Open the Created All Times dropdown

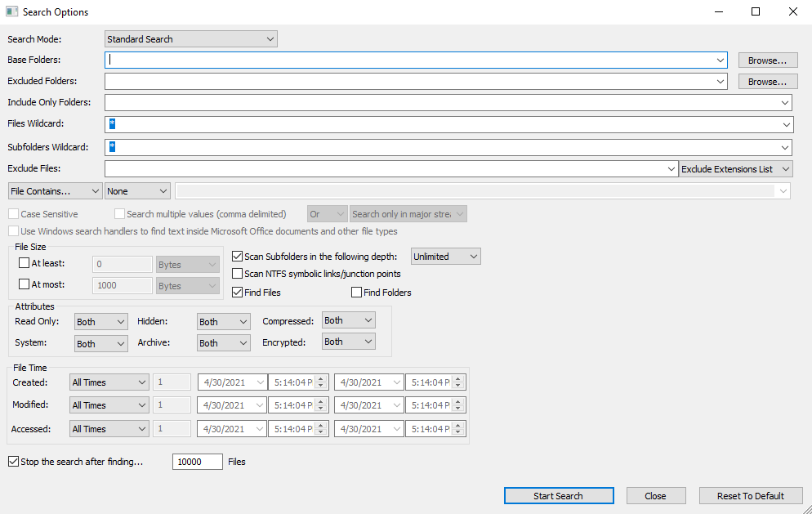point(109,382)
